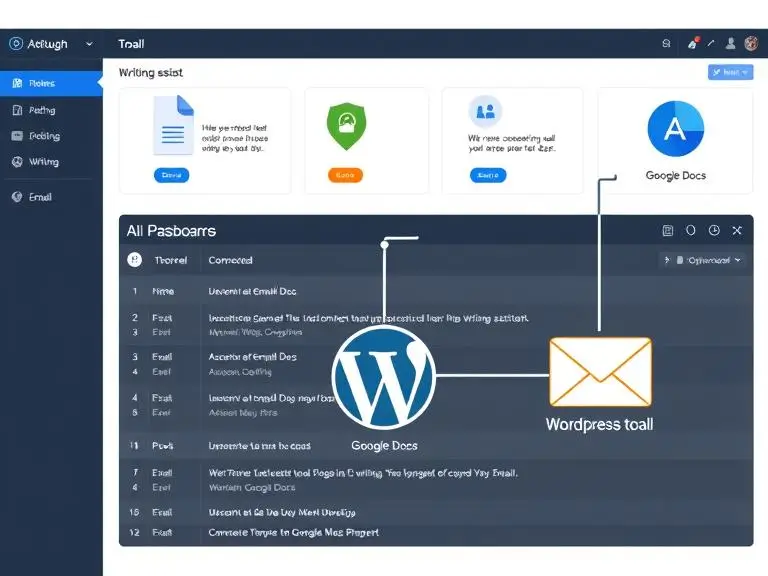Select row 15 ending in Merl Diveljg
Image resolution: width=768 pixels, height=576 pixels.
click(x=436, y=512)
